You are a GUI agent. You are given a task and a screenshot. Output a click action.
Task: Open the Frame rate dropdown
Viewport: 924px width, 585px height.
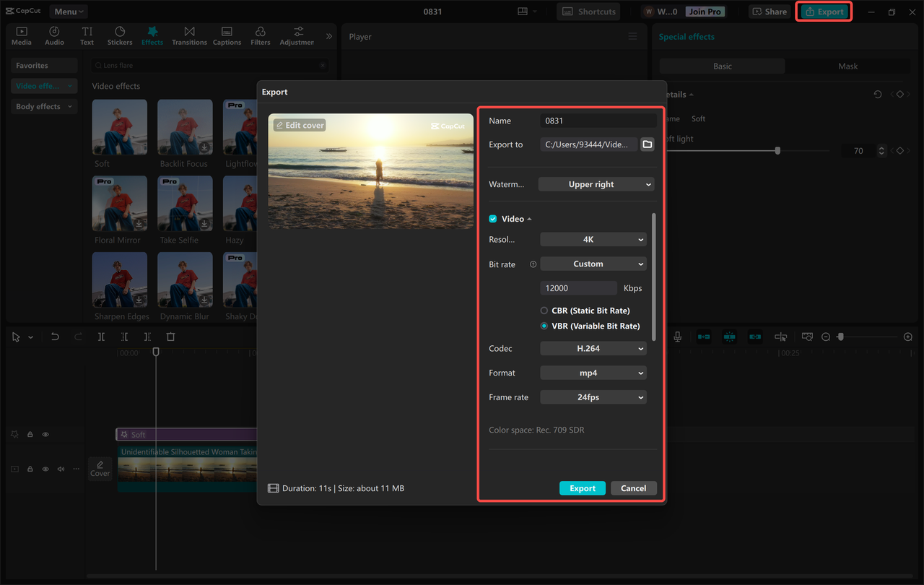593,396
